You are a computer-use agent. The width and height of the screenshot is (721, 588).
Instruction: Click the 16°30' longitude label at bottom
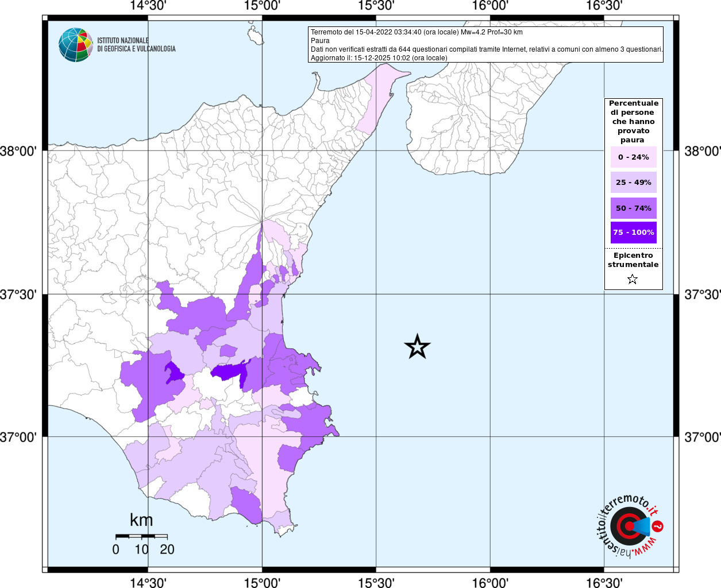point(603,582)
